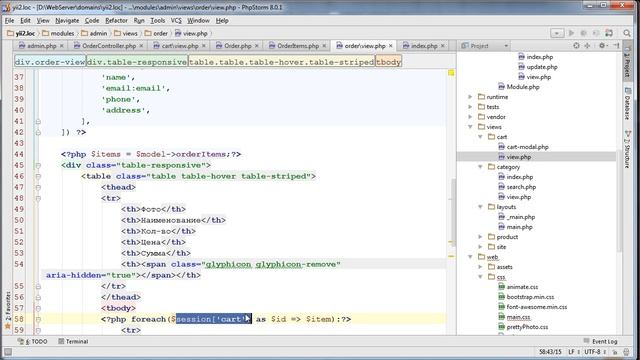
Task: Expand the runtime folder
Action: click(470, 97)
